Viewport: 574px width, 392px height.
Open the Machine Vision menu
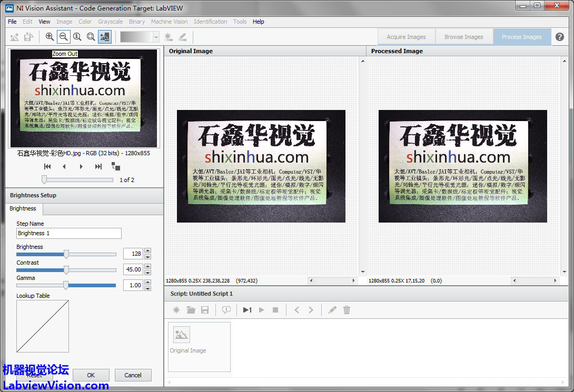pyautogui.click(x=169, y=22)
